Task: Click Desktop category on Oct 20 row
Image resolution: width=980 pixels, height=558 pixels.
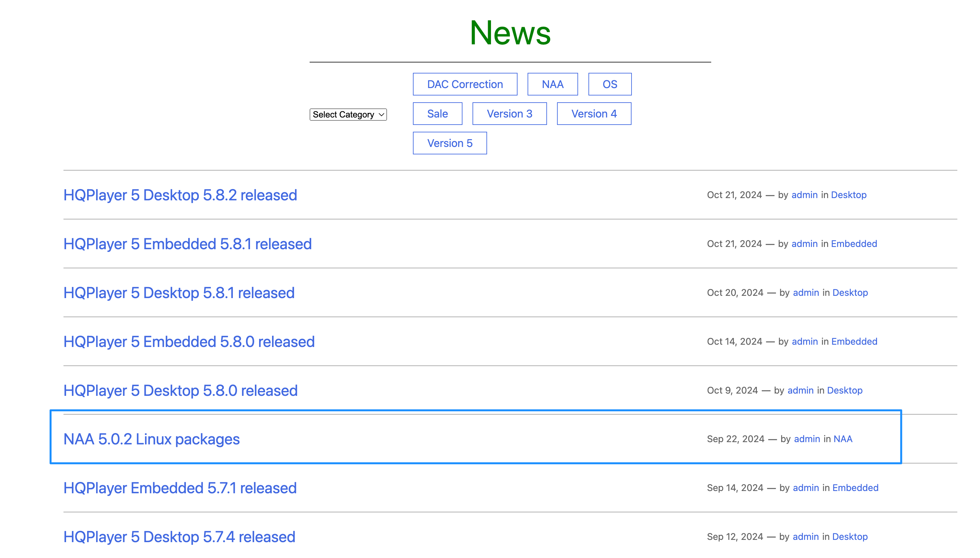Action: 850,292
